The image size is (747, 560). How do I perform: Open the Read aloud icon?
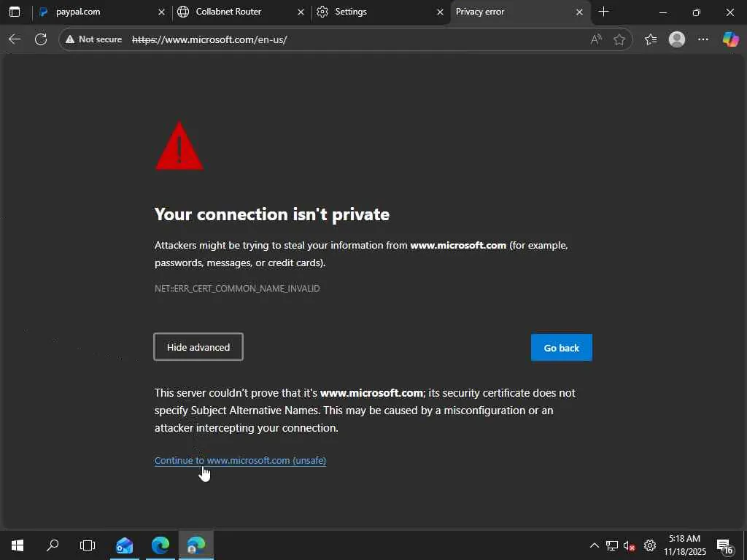pos(596,39)
